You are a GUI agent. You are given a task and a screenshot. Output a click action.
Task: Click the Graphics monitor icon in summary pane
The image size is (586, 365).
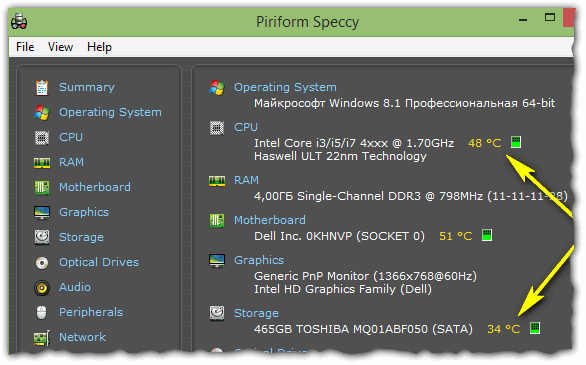point(217,261)
